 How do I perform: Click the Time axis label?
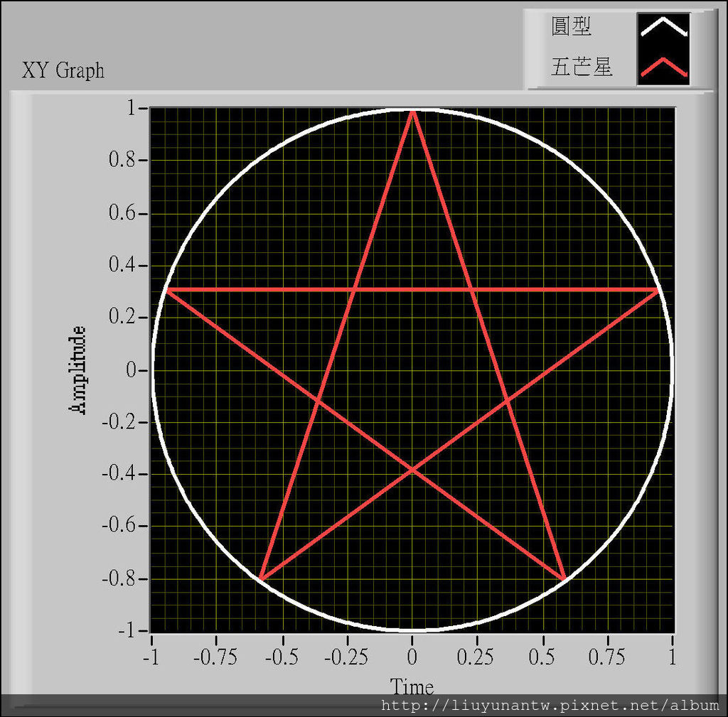point(412,686)
